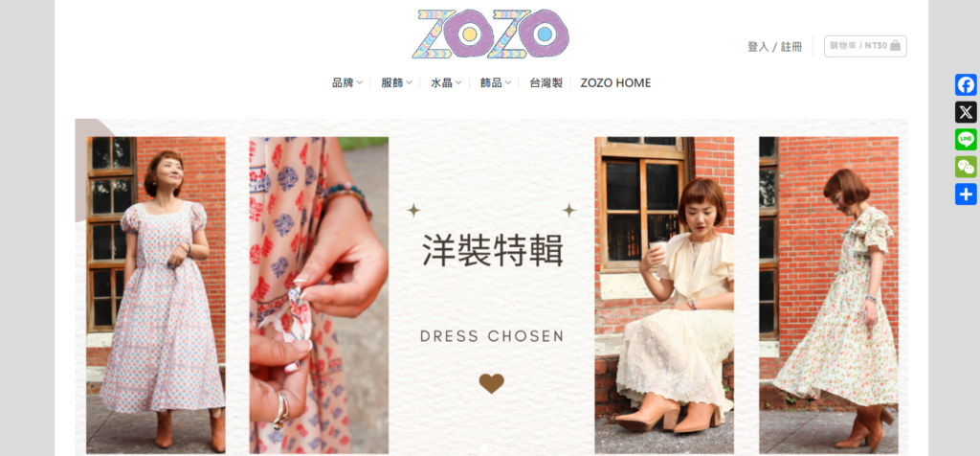Select the patterned blue-red dress photo
The height and width of the screenshot is (456, 980).
[156, 295]
